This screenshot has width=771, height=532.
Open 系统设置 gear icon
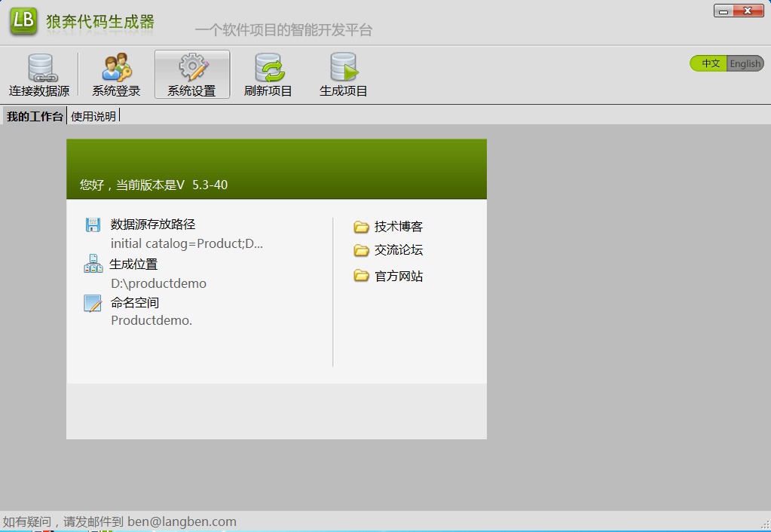pyautogui.click(x=193, y=67)
